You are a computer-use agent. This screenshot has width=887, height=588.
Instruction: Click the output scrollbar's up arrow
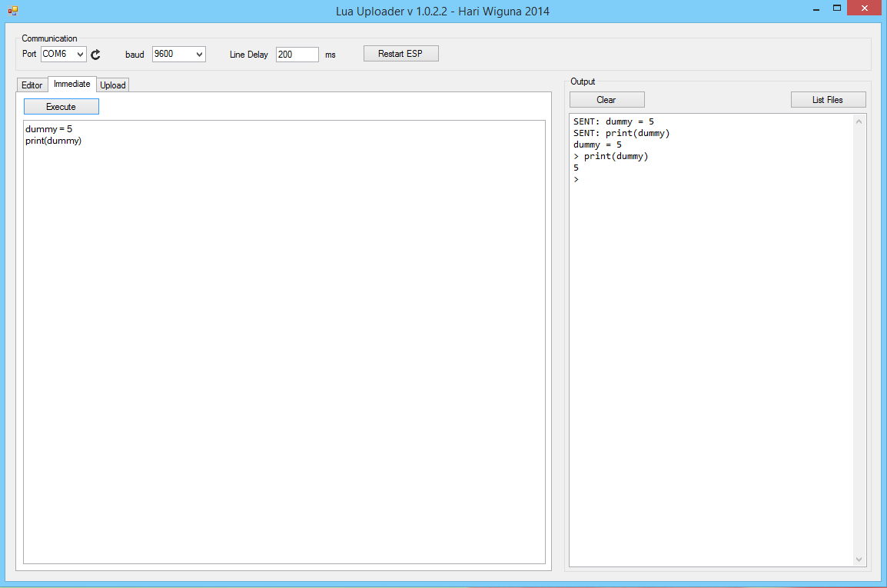859,121
